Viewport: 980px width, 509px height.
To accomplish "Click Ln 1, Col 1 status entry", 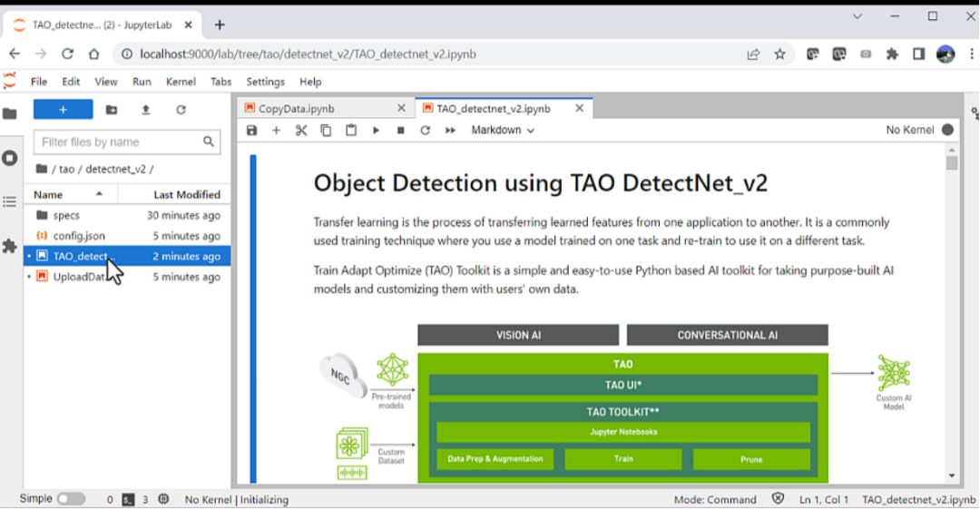I will tap(824, 500).
